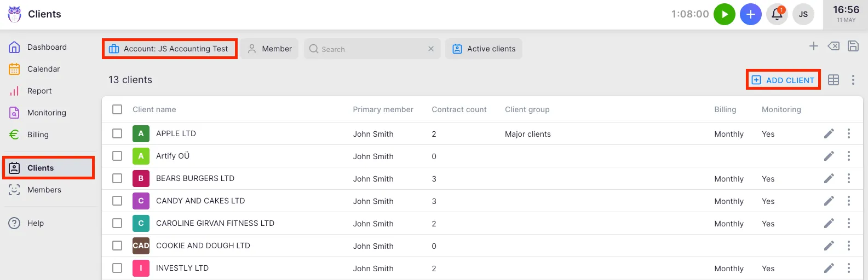Expand the Member filter dropdown
This screenshot has width=868, height=280.
click(x=269, y=49)
